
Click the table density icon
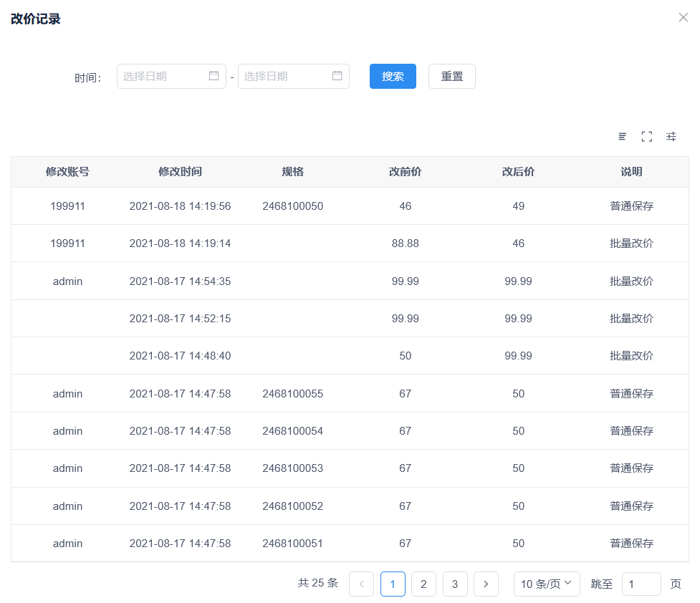[623, 136]
